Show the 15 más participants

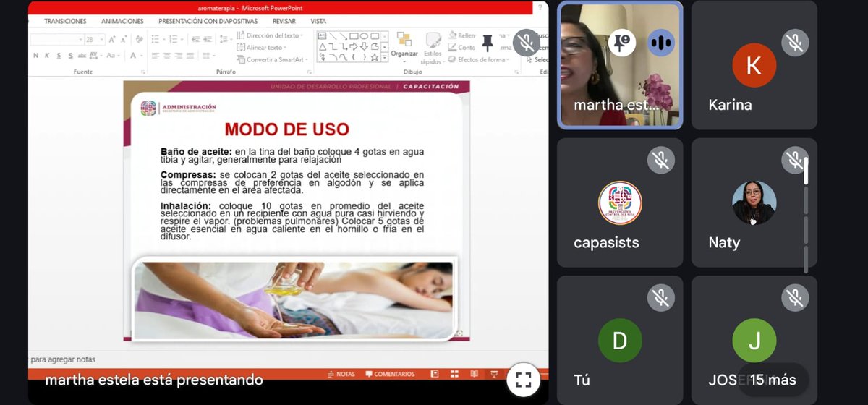pyautogui.click(x=773, y=380)
